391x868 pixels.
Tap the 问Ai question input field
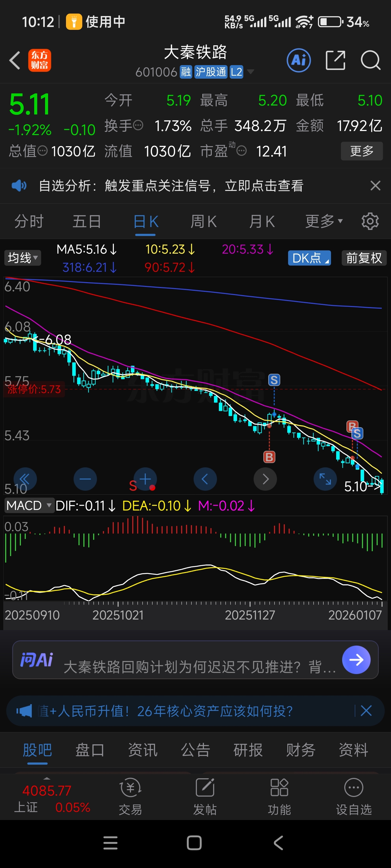(x=200, y=666)
